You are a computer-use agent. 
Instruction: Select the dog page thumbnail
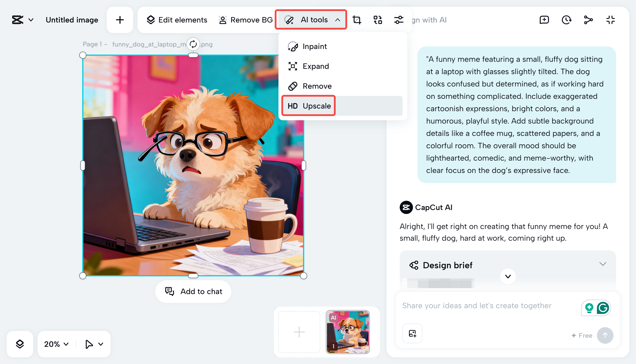(348, 332)
